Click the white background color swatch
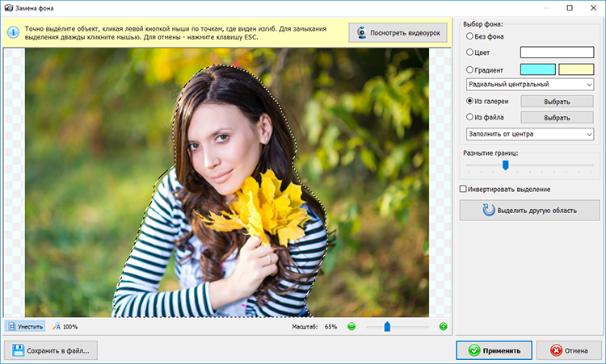 click(x=557, y=52)
